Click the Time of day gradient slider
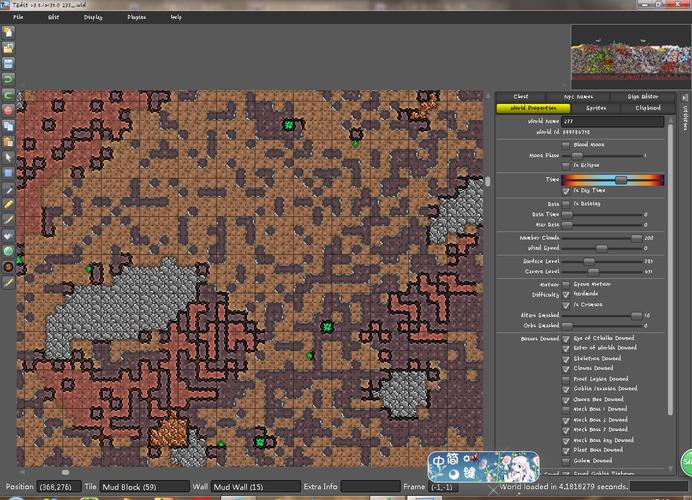Viewport: 692px width, 500px height. (x=613, y=180)
